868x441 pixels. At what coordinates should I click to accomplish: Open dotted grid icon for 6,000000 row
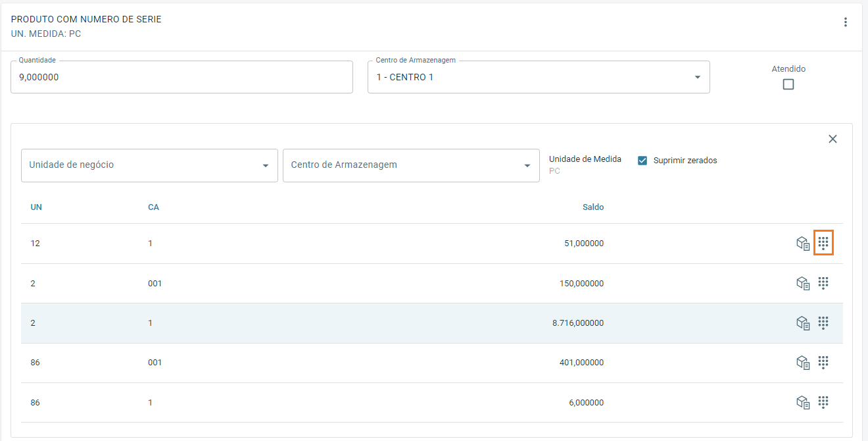tap(823, 402)
